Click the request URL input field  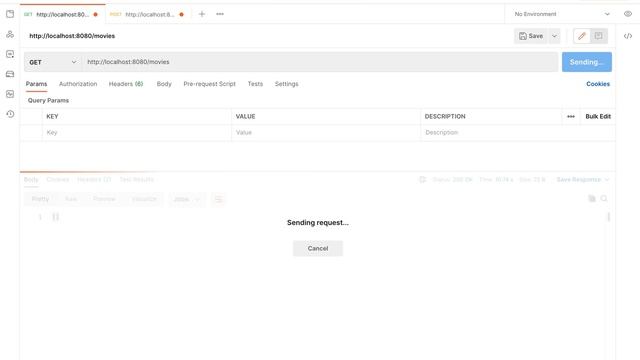(x=320, y=62)
